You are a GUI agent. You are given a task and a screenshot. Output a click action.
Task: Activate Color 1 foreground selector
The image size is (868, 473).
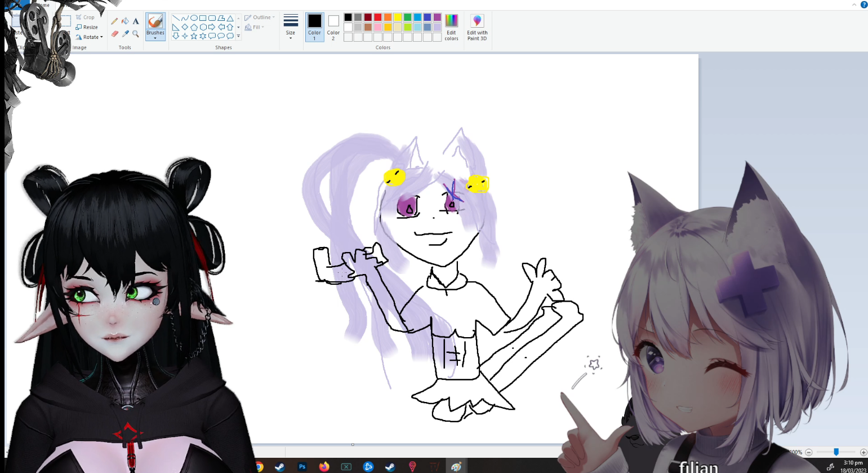pyautogui.click(x=314, y=27)
